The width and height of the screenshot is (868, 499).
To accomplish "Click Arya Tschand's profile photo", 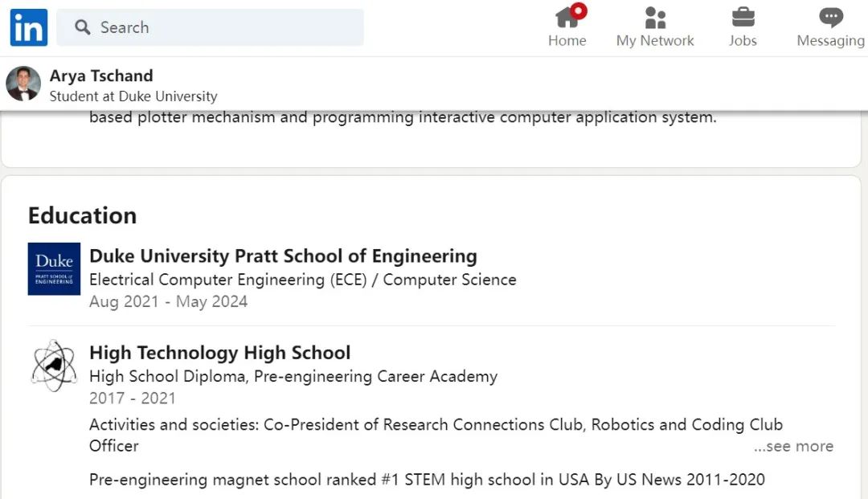I will tap(23, 84).
